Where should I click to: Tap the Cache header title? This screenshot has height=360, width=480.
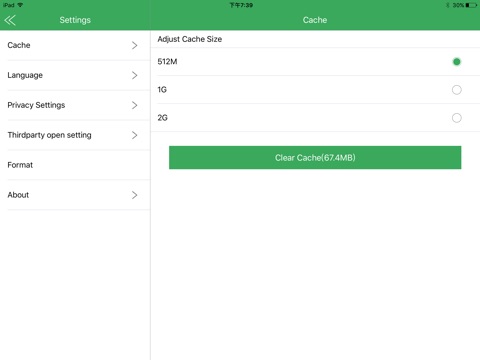315,20
